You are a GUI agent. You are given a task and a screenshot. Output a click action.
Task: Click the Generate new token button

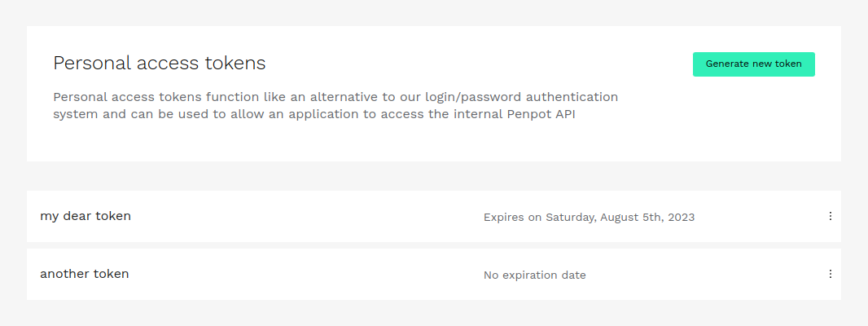pos(753,64)
